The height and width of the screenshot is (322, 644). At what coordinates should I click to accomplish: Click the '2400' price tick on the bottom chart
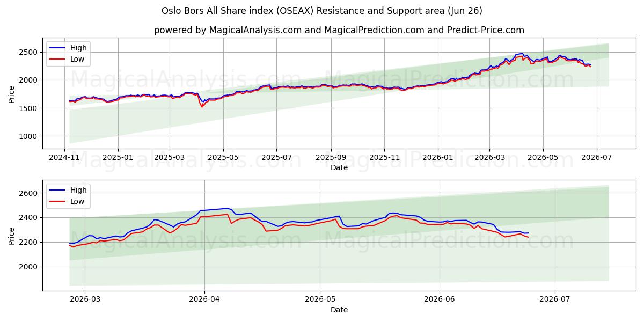point(30,218)
